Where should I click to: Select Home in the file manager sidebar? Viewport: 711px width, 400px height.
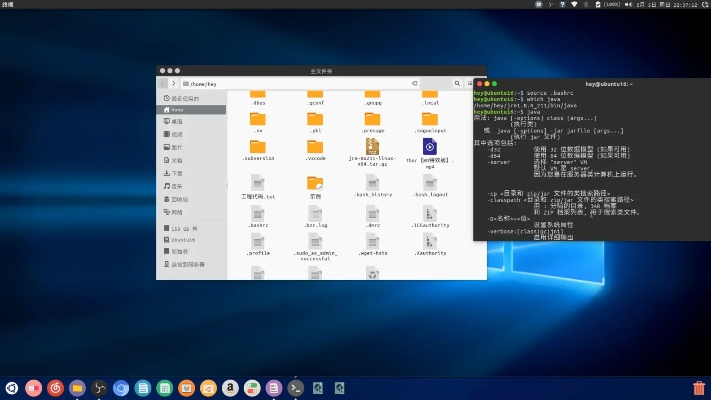[178, 109]
